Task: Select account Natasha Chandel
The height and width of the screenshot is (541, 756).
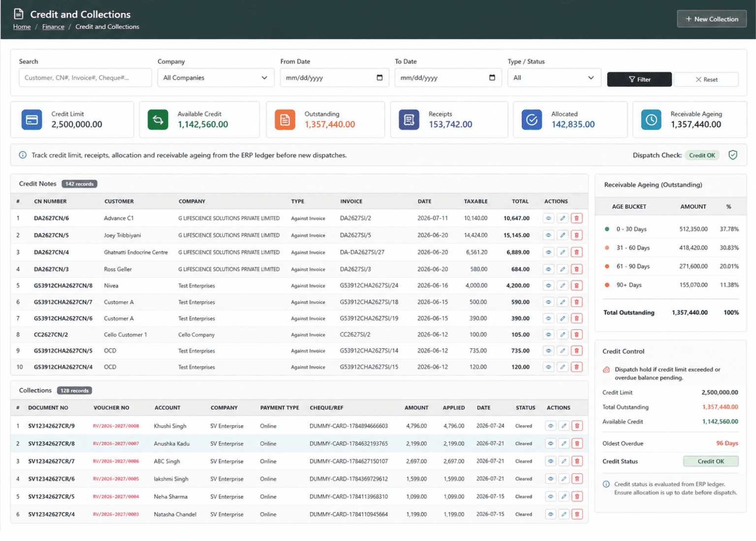Action: tap(175, 514)
